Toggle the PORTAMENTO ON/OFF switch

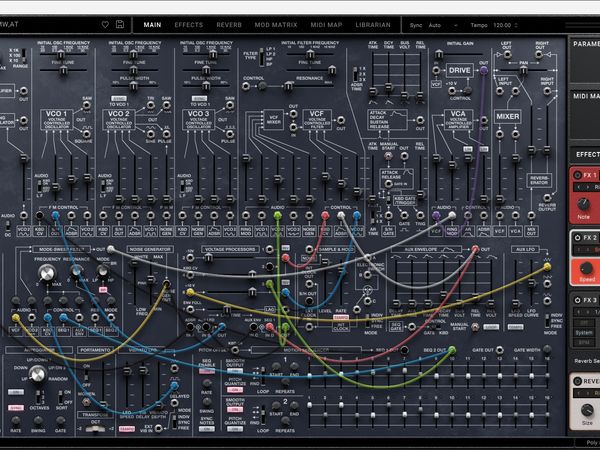(x=86, y=375)
